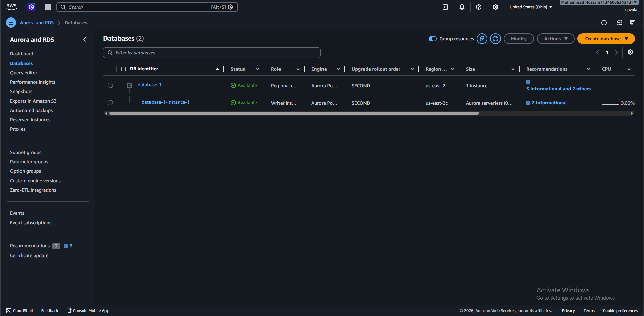The width and height of the screenshot is (644, 316).
Task: Go to Performance insights
Action: pyautogui.click(x=33, y=82)
